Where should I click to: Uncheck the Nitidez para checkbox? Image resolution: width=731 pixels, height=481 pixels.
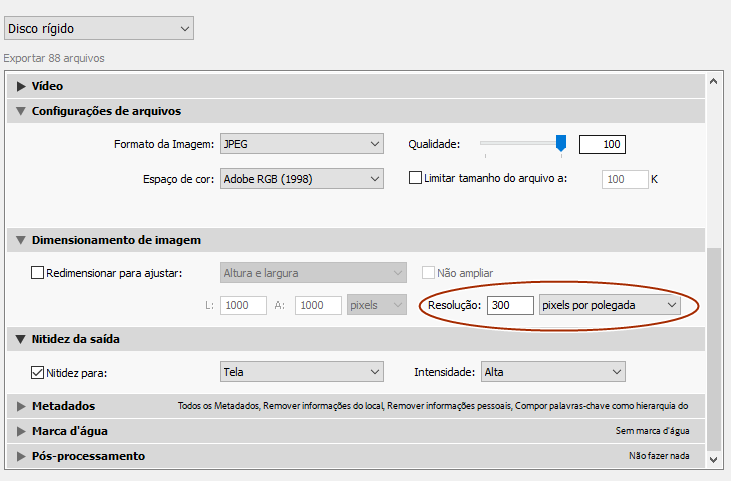point(38,372)
